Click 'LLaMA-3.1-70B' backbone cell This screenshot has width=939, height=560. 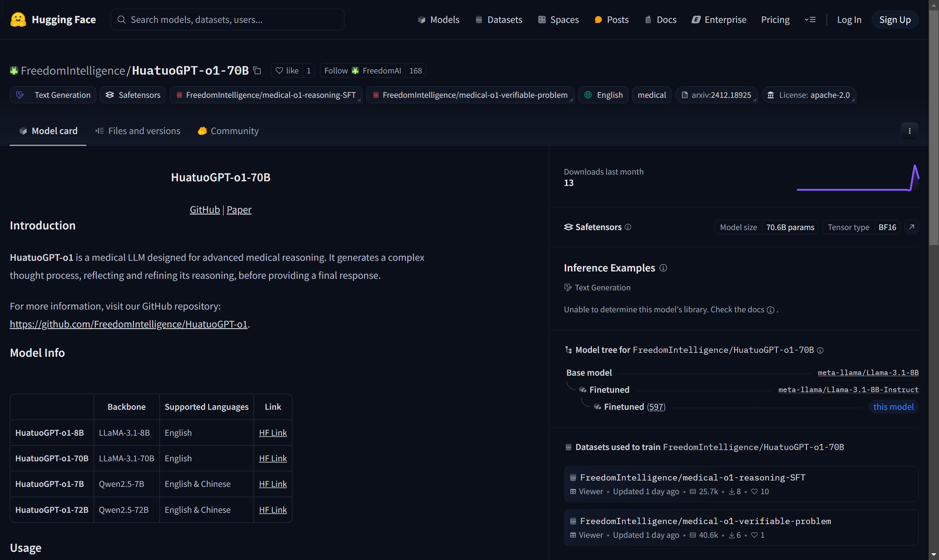click(126, 459)
